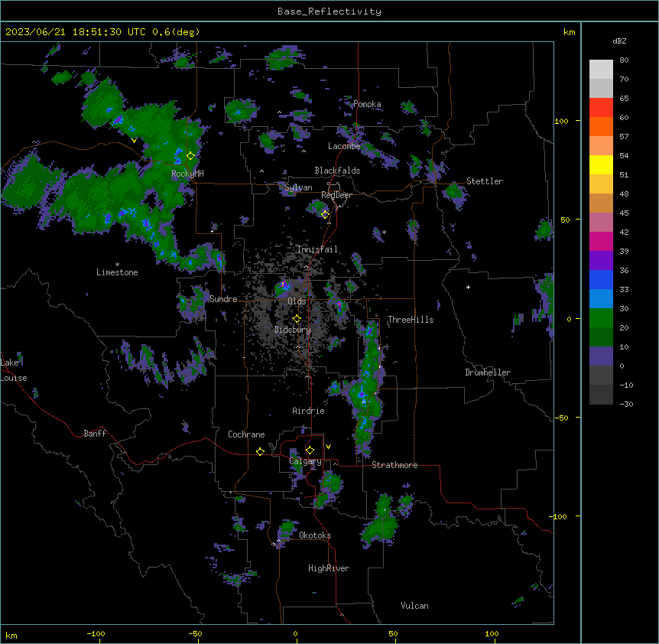This screenshot has width=659, height=644.
Task: Click the dBZ legend heading
Action: (619, 41)
